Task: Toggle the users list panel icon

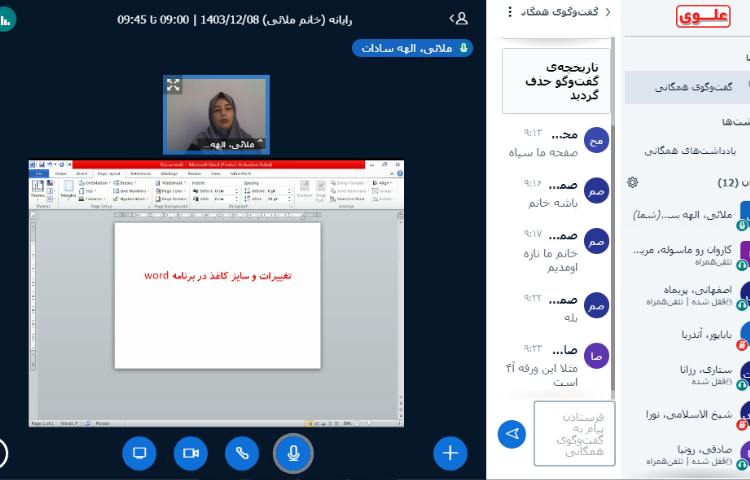Action: [459, 19]
